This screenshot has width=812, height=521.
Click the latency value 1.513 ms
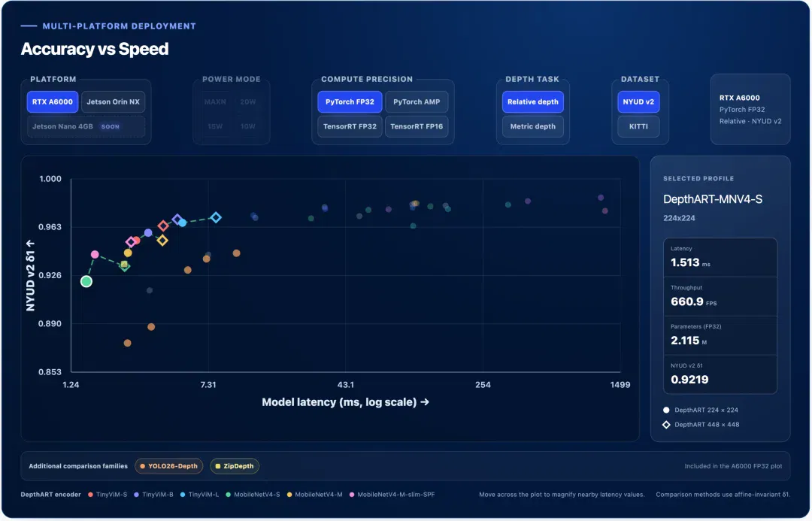point(690,262)
